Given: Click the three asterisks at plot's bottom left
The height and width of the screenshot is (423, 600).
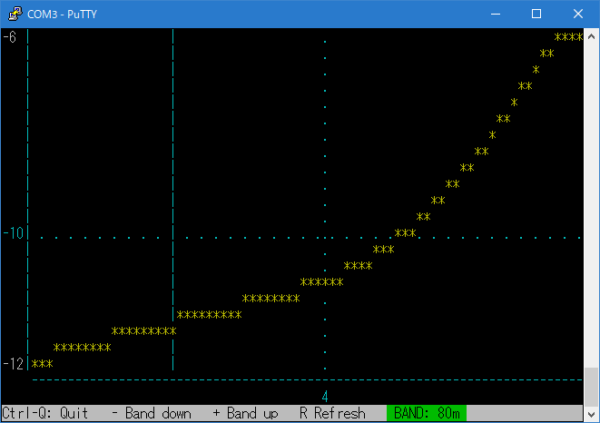Looking at the screenshot, I should [42, 364].
